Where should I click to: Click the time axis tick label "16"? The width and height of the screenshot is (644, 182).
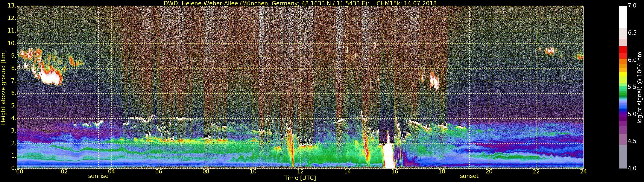[x=395, y=172]
